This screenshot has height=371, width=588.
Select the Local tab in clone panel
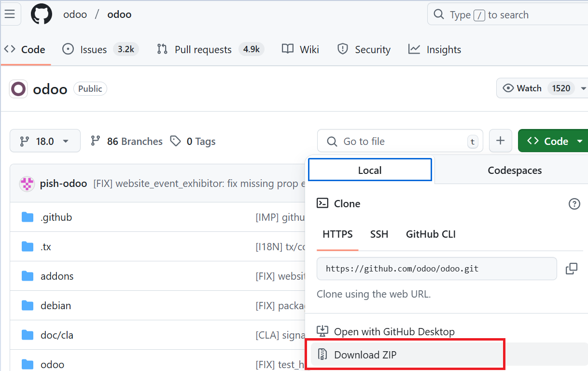370,170
